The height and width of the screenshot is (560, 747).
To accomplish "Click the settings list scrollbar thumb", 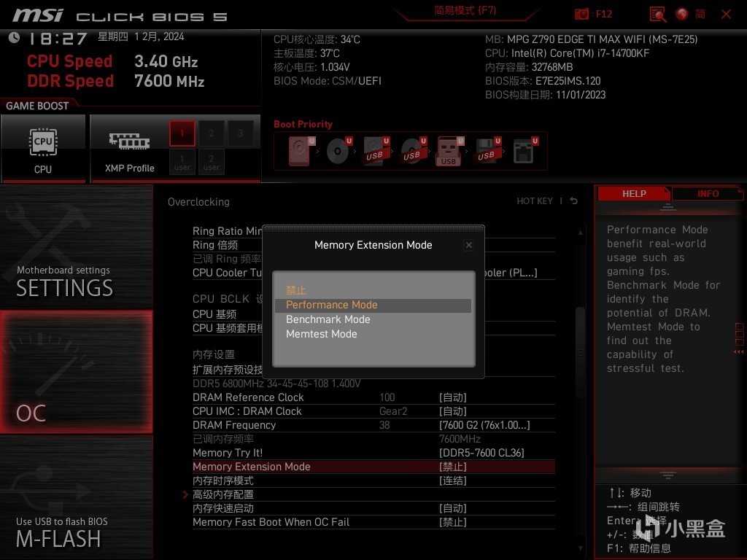I will tap(580, 352).
